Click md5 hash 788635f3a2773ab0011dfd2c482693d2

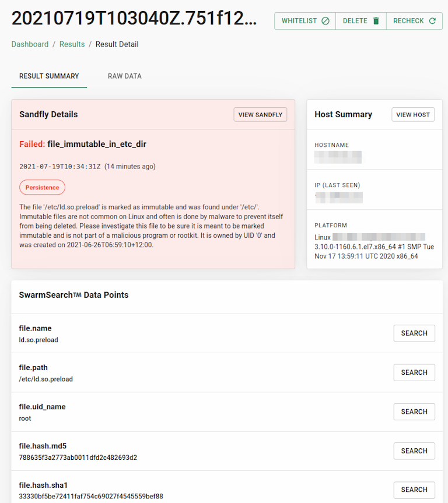point(78,458)
